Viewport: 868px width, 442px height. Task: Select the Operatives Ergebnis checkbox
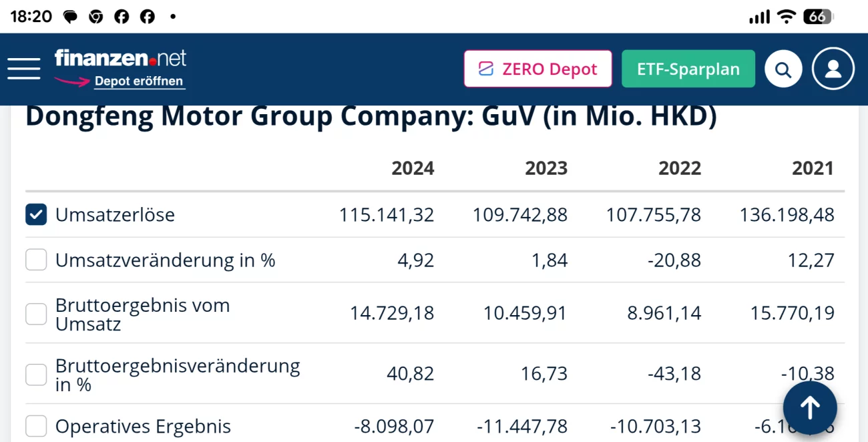(36, 426)
